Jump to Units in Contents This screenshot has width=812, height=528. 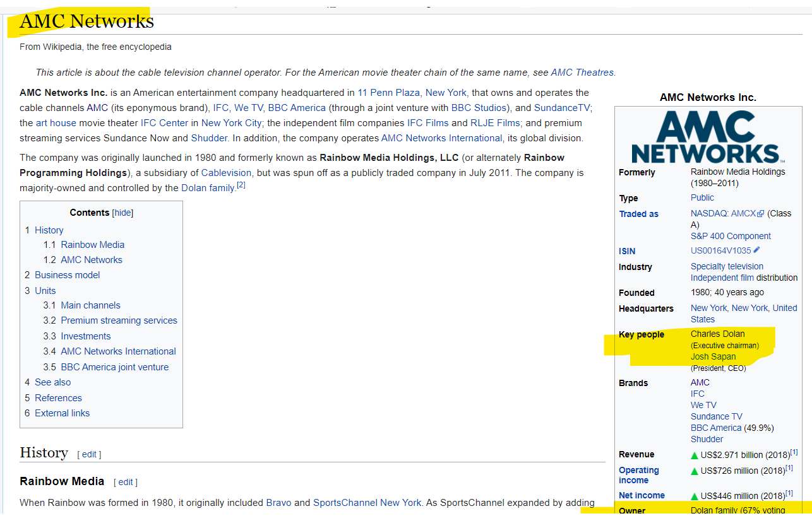40,291
